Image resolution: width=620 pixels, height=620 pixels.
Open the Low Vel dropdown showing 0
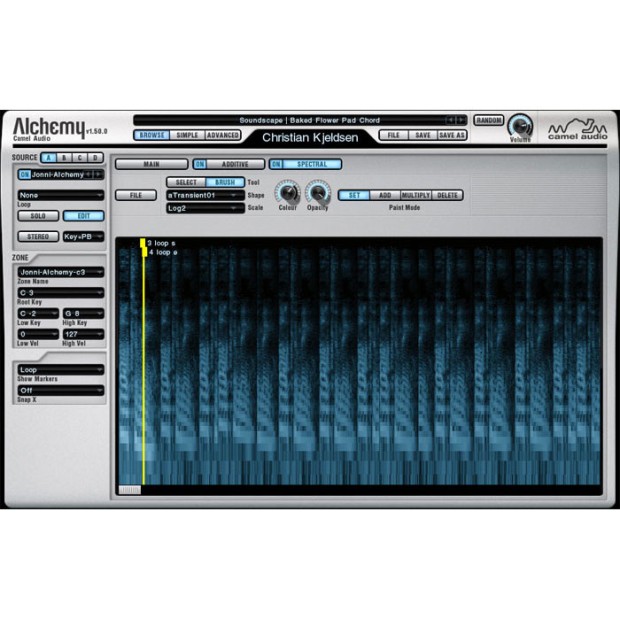click(x=38, y=334)
